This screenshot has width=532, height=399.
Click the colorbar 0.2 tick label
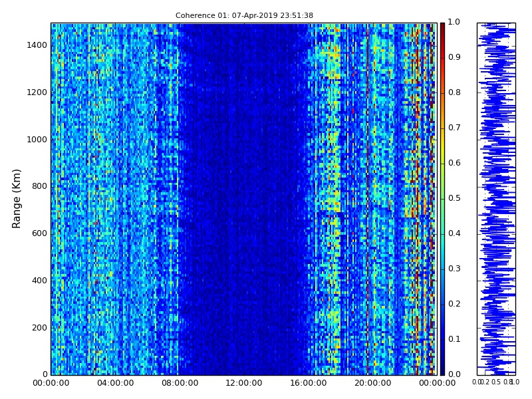coord(454,304)
